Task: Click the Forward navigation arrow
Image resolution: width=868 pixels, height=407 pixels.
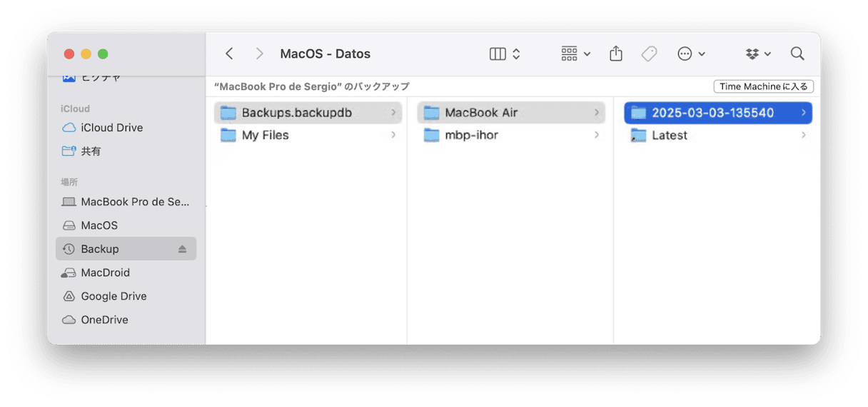Action: point(259,54)
